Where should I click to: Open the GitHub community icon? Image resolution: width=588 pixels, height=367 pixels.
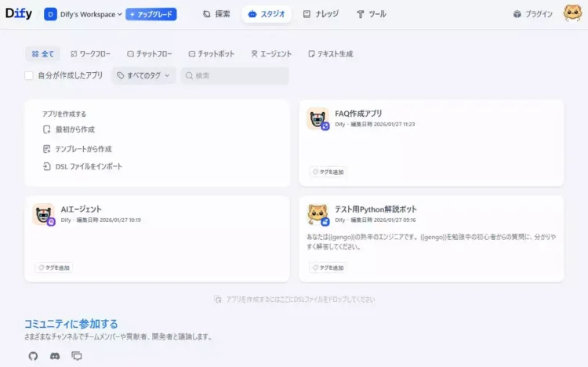point(33,356)
